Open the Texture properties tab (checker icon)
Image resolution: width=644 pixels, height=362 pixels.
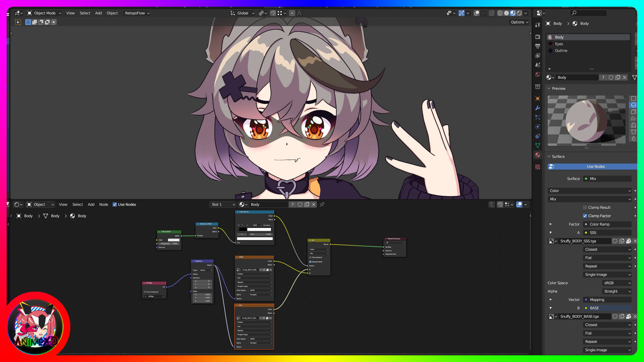538,167
